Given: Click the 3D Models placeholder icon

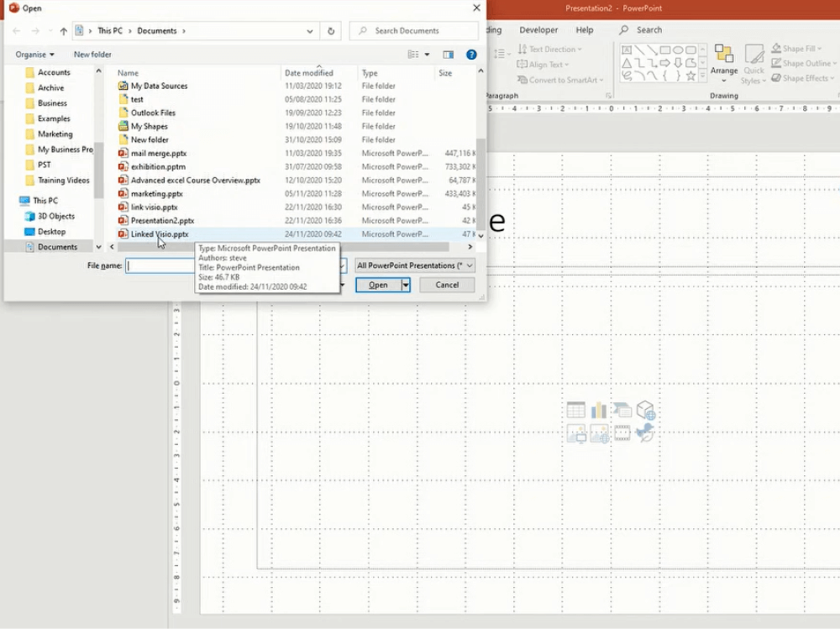Looking at the screenshot, I should tap(645, 411).
